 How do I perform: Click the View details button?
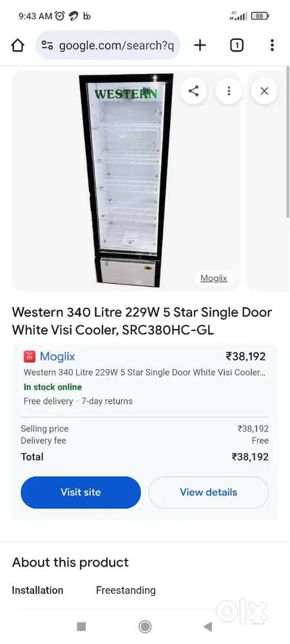coord(208,492)
